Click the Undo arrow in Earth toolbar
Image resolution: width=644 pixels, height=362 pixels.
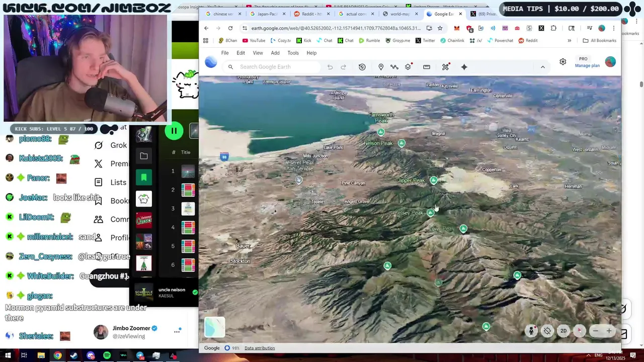tap(330, 67)
